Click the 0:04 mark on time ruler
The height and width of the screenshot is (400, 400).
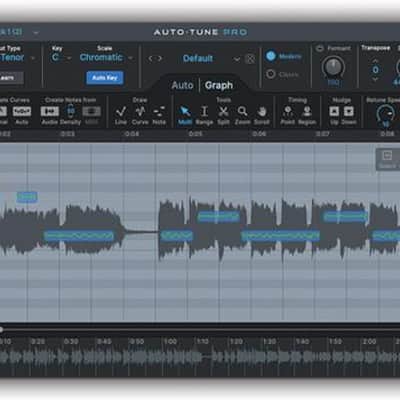click(x=132, y=134)
